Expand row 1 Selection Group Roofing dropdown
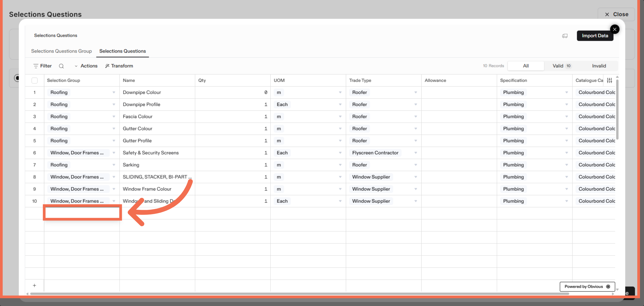The image size is (644, 306). [114, 93]
